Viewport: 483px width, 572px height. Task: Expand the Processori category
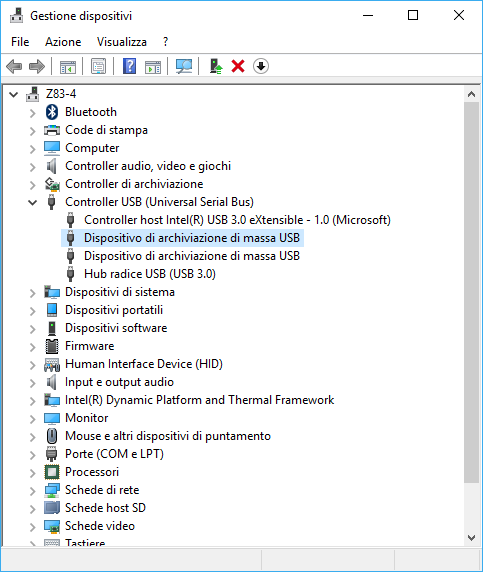click(32, 472)
